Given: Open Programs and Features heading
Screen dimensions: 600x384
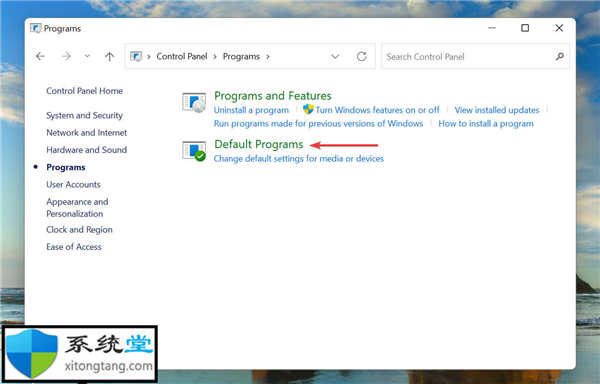Looking at the screenshot, I should (x=273, y=96).
